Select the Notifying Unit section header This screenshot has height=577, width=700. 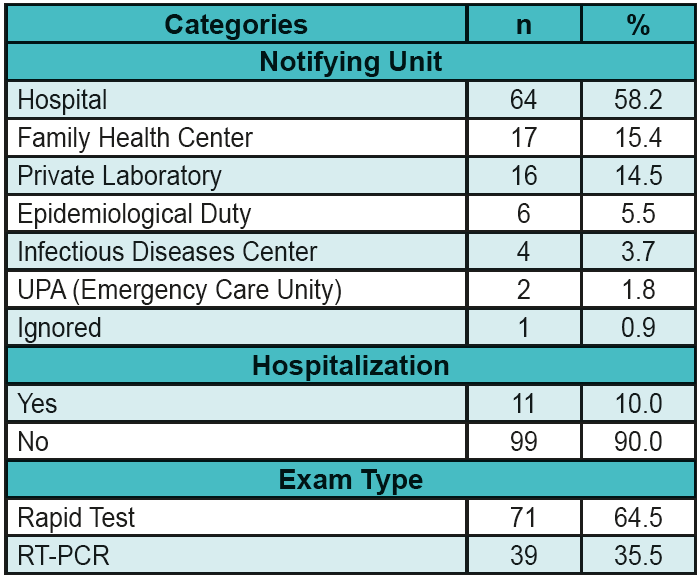(x=350, y=62)
